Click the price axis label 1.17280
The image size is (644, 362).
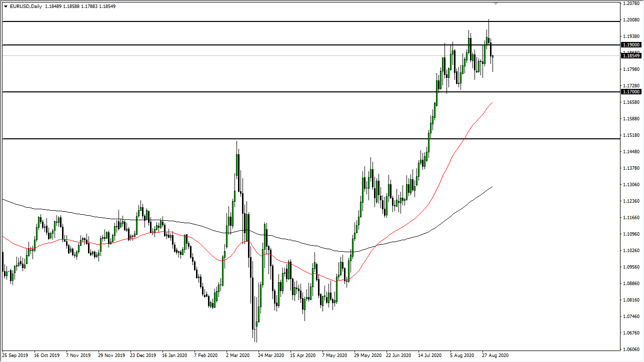(631, 86)
